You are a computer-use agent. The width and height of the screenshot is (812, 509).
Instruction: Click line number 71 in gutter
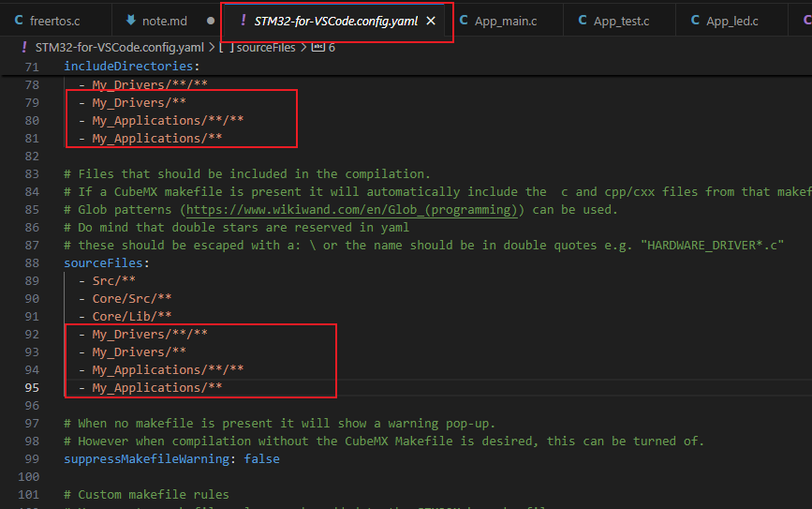(x=32, y=67)
